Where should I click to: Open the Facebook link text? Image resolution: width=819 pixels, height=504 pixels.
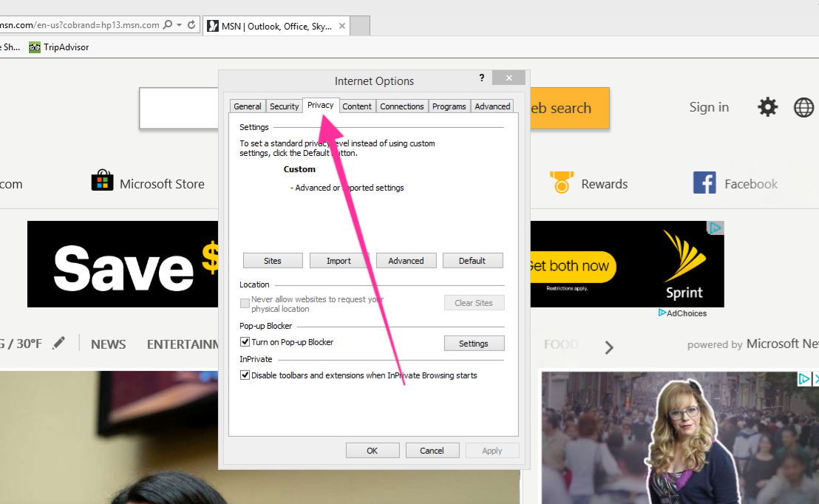point(751,184)
